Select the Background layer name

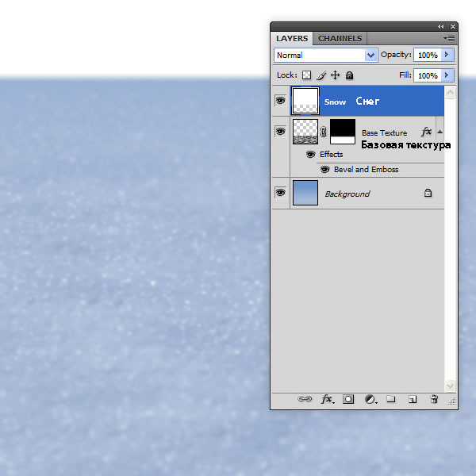[347, 194]
